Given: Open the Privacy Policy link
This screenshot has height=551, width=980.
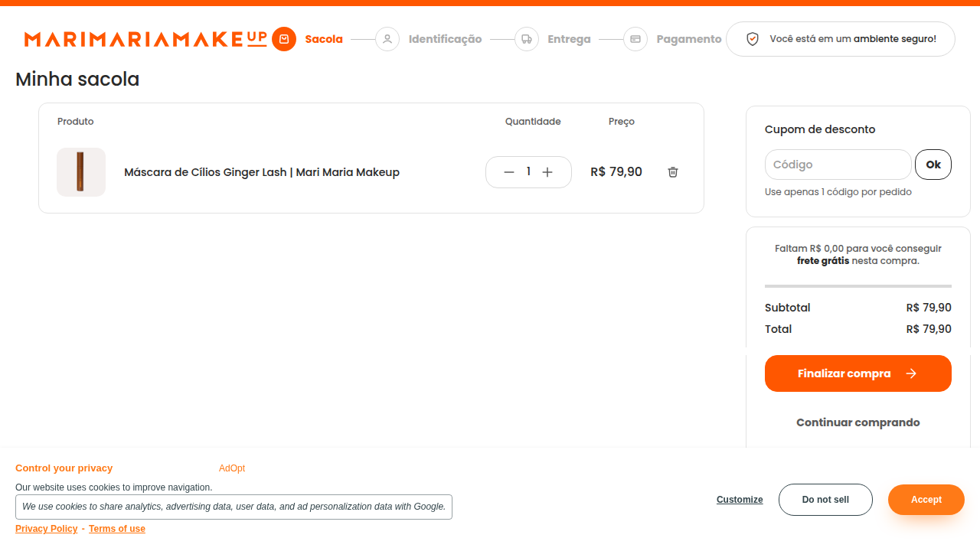Looking at the screenshot, I should (x=47, y=529).
